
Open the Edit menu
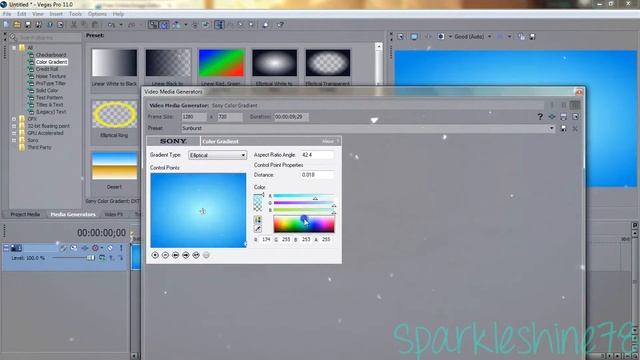[x=22, y=14]
